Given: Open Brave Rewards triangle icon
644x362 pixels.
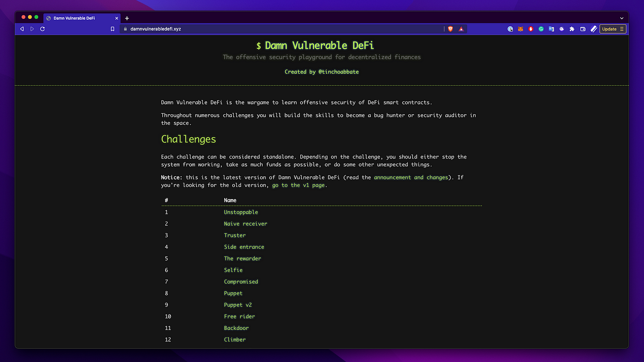Looking at the screenshot, I should (x=461, y=29).
